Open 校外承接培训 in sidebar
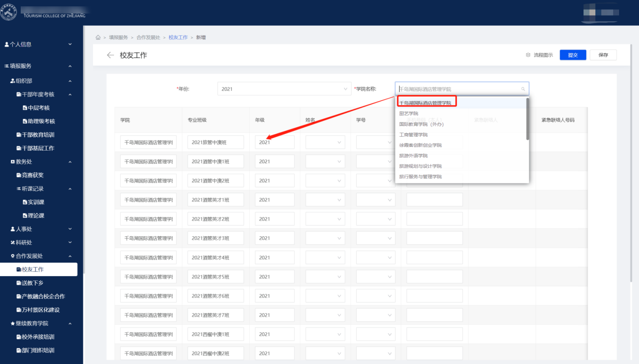The width and height of the screenshot is (639, 364). [38, 337]
